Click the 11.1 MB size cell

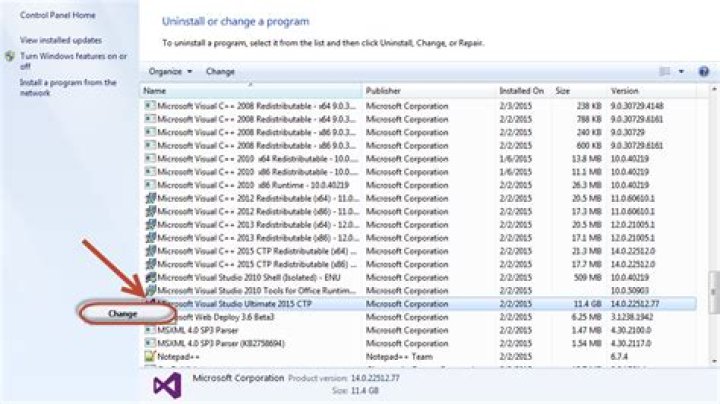pyautogui.click(x=586, y=172)
